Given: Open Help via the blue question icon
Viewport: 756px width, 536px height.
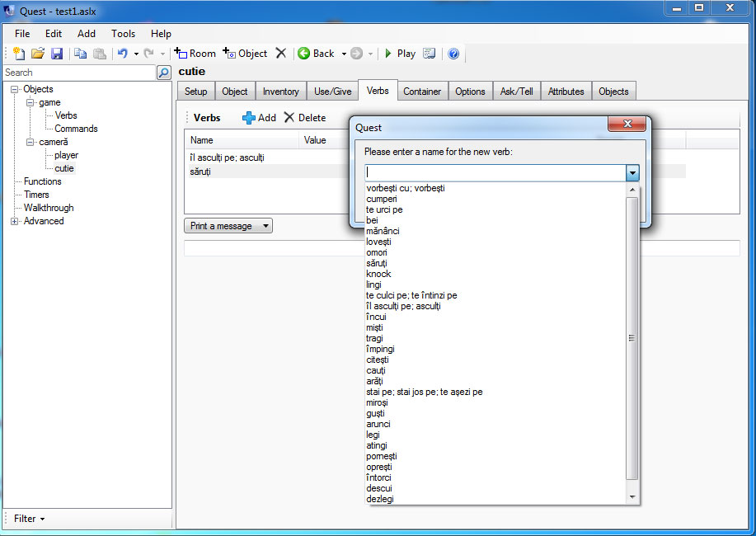Looking at the screenshot, I should (453, 54).
